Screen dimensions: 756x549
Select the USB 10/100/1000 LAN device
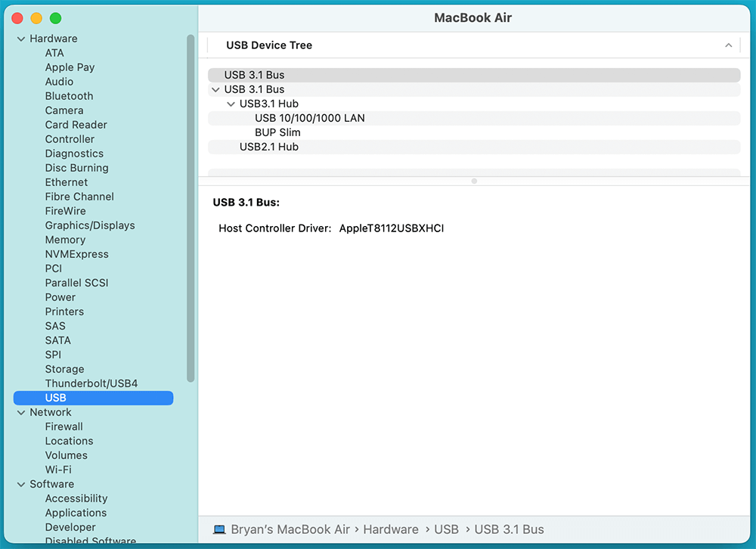(x=310, y=118)
